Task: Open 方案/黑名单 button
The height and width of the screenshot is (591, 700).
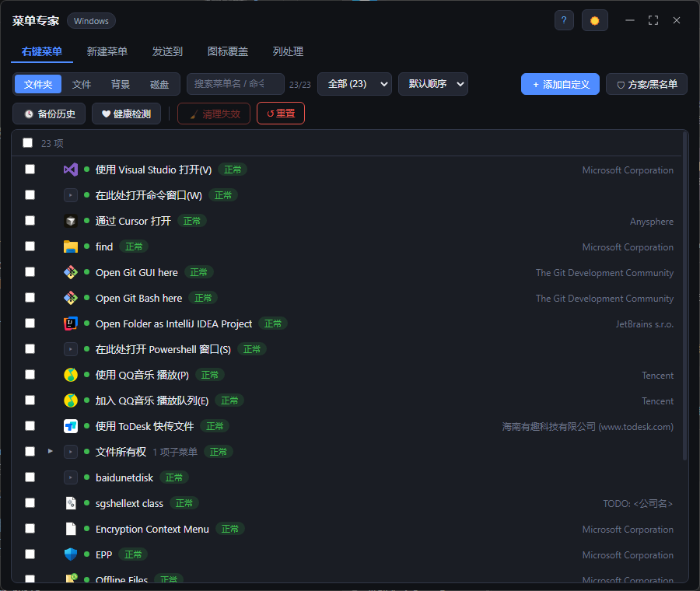Action: point(646,84)
